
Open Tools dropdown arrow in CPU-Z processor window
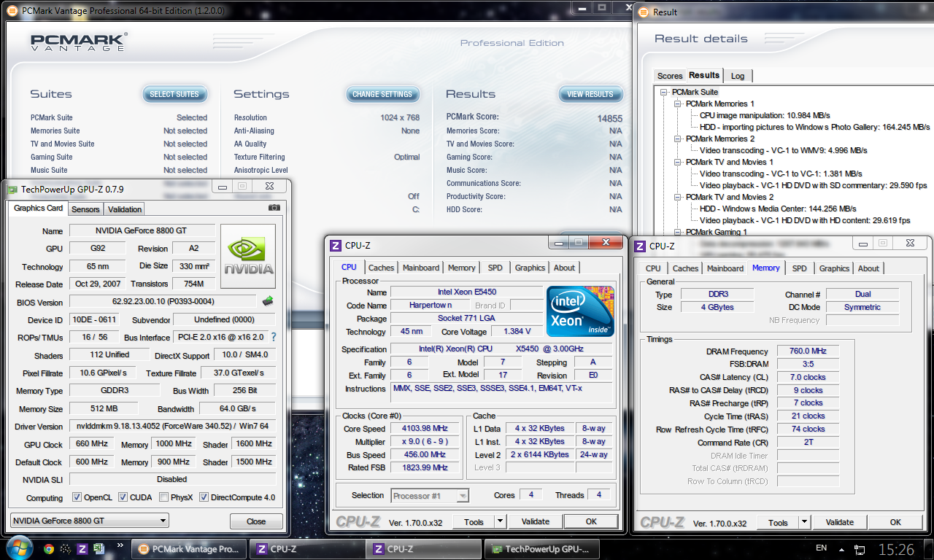500,521
